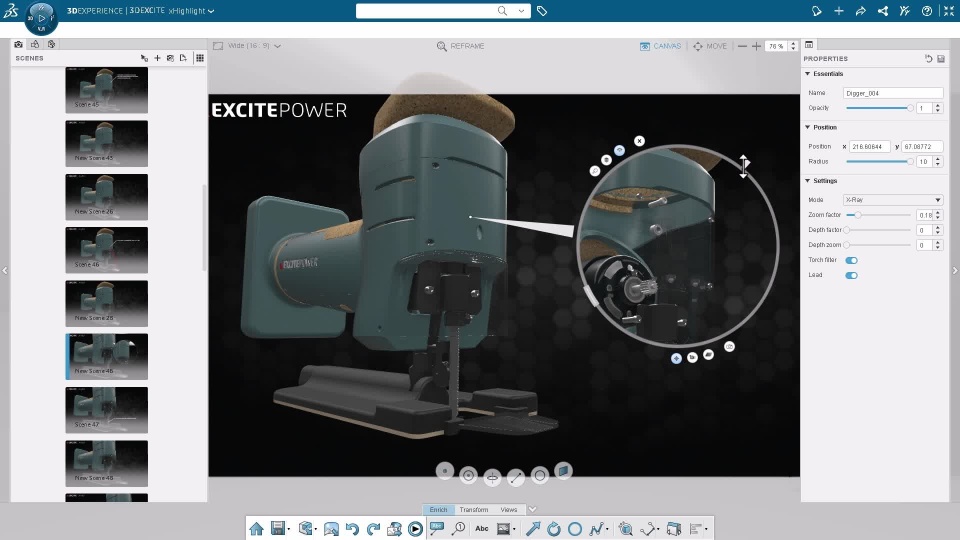960x540 pixels.
Task: Open the Mode X-Ray dropdown
Action: point(893,200)
